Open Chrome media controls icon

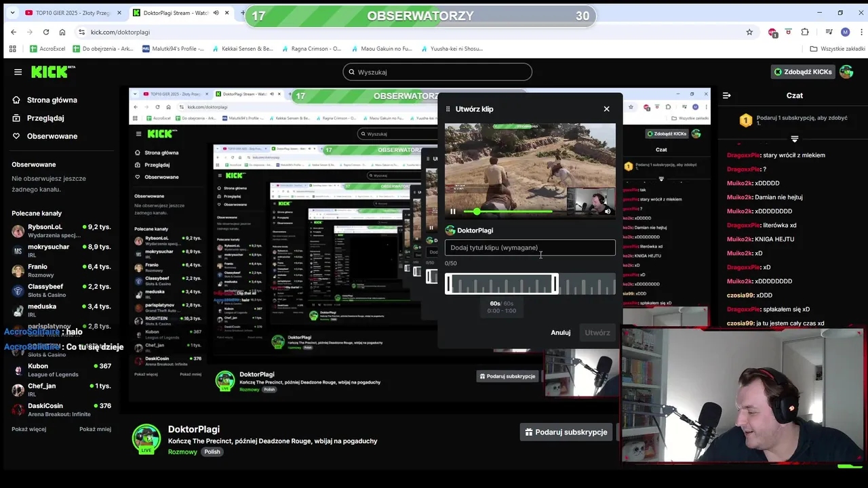coord(829,32)
